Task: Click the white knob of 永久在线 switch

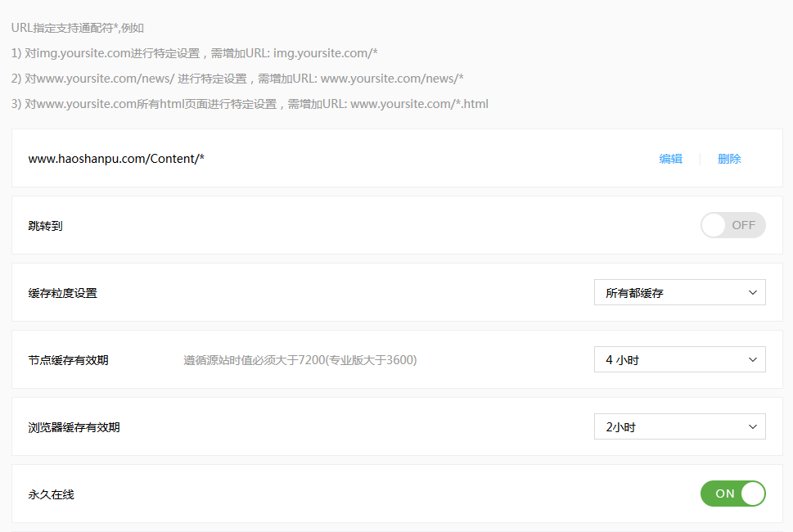Action: [x=752, y=494]
